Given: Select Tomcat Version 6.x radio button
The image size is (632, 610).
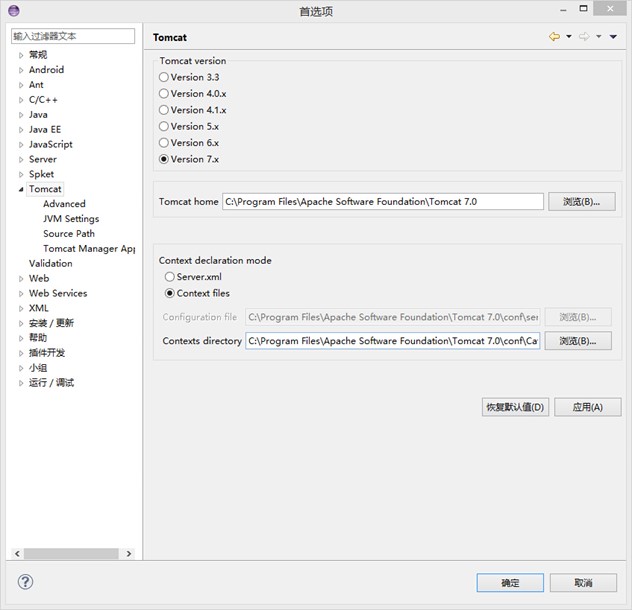Looking at the screenshot, I should (164, 143).
